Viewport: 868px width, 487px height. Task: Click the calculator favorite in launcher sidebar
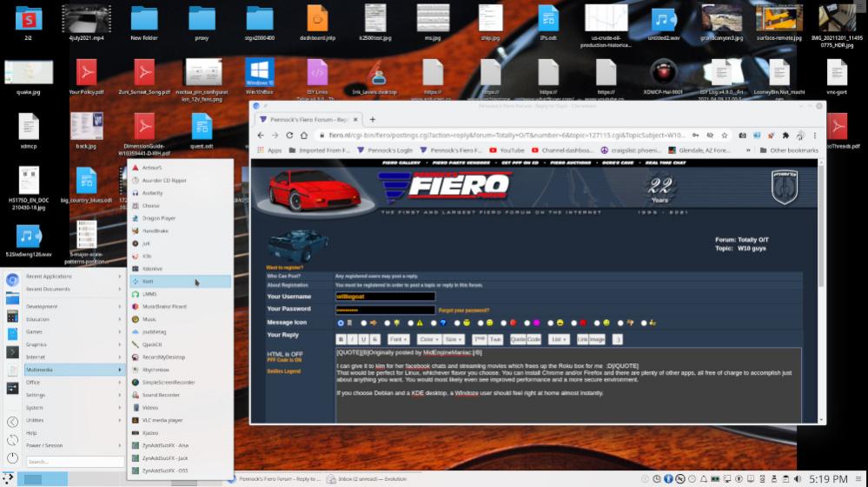[12, 317]
